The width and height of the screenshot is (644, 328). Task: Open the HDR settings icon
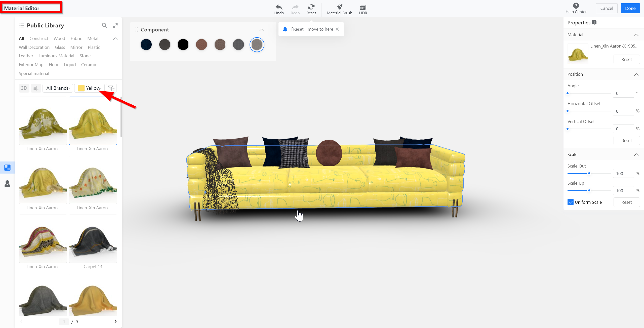coord(363,7)
